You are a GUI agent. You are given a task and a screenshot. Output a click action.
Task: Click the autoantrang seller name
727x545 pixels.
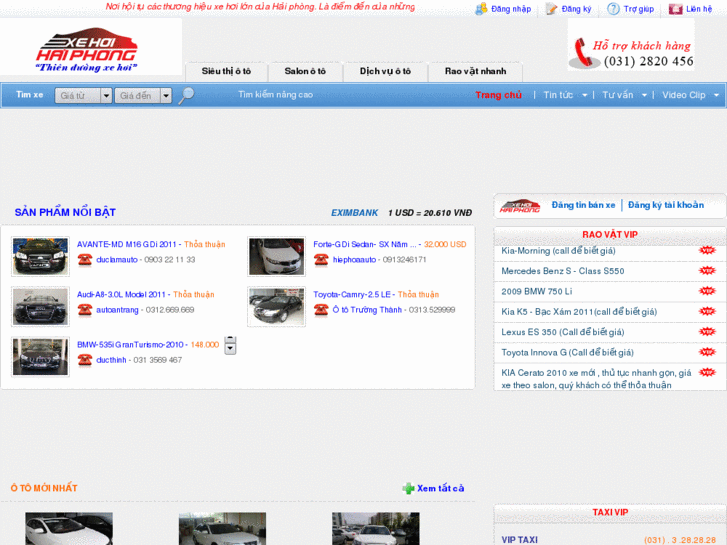117,310
